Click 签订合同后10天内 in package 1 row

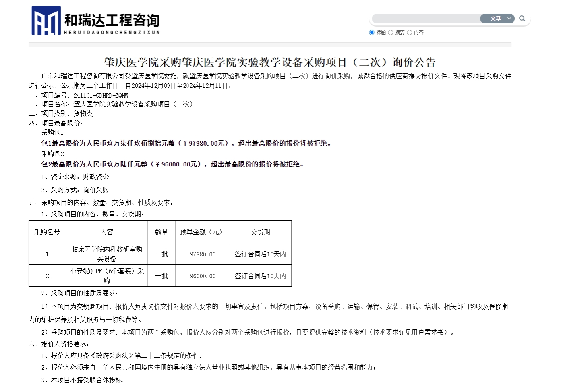(261, 254)
